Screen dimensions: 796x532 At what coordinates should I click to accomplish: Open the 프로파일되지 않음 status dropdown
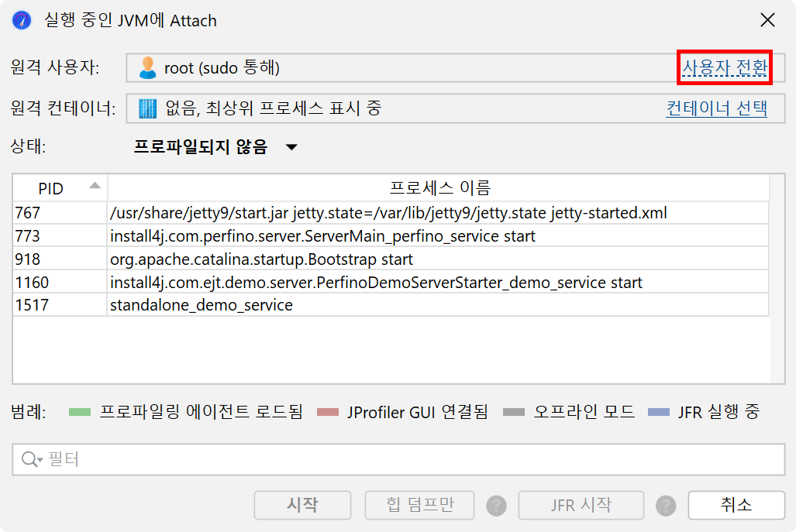pos(215,147)
